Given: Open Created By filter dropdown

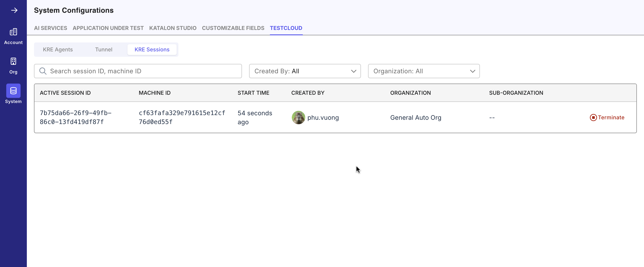Looking at the screenshot, I should [x=305, y=71].
